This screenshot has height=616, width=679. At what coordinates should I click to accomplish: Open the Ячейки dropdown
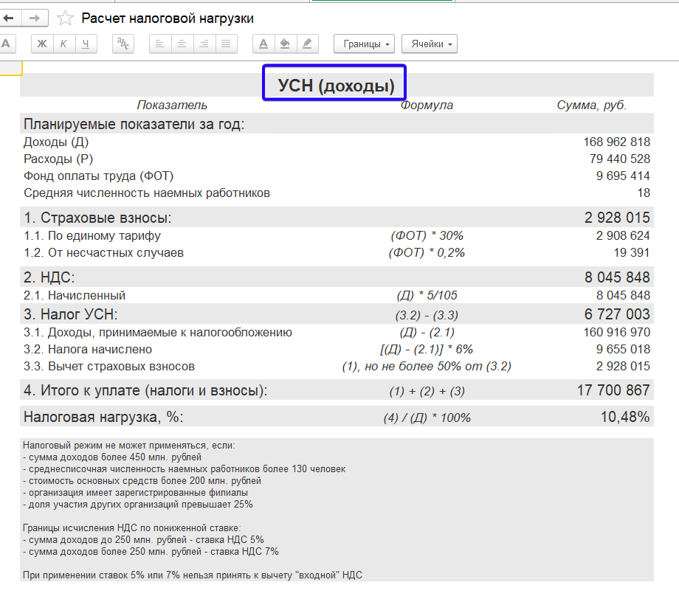point(430,44)
